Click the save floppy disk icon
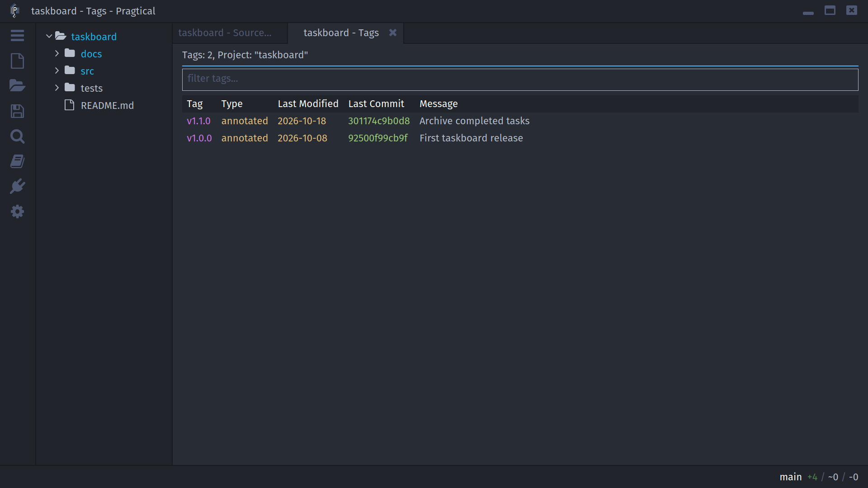The image size is (868, 488). click(17, 111)
